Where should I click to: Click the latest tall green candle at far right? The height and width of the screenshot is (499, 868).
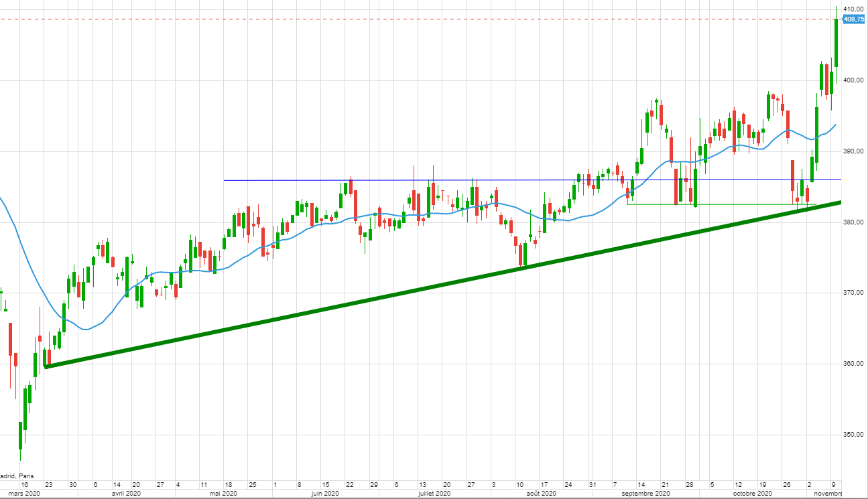click(836, 43)
